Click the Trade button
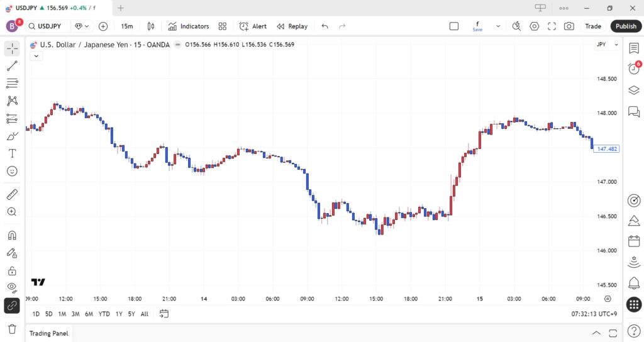 pyautogui.click(x=593, y=26)
